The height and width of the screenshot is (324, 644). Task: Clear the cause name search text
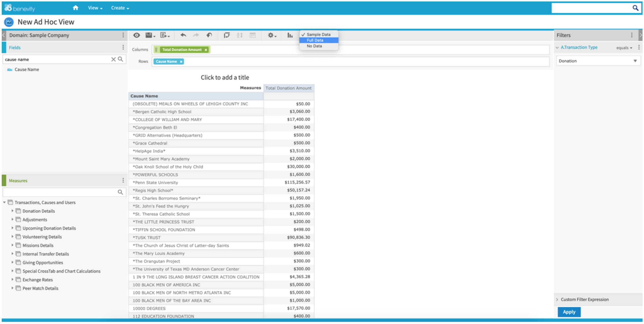(x=114, y=59)
